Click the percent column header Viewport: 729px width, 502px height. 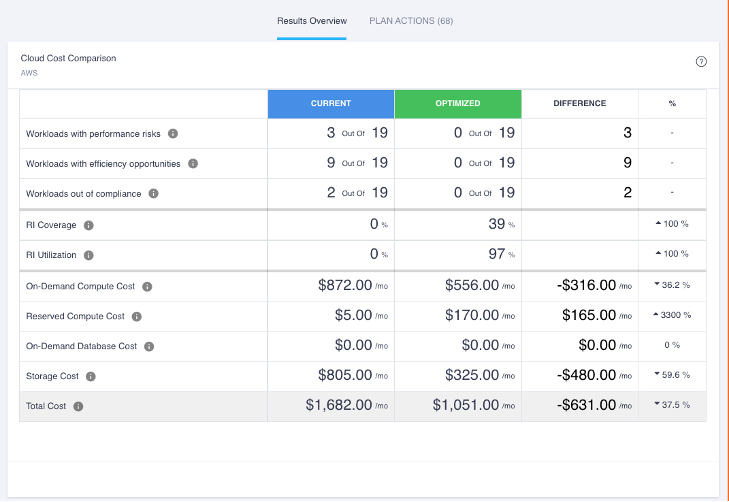coord(672,103)
